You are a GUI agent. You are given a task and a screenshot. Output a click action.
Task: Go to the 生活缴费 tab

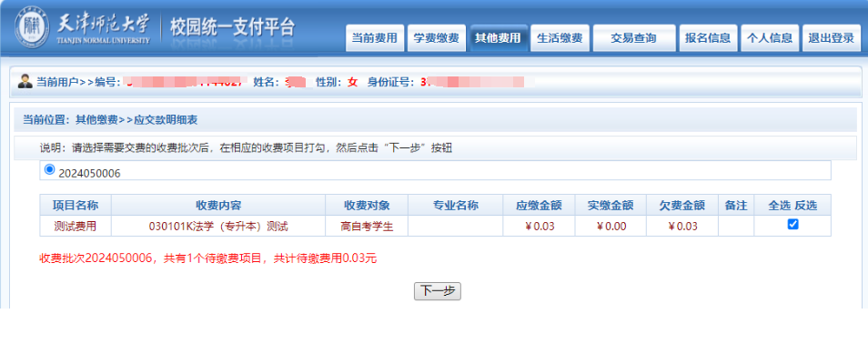tap(560, 38)
